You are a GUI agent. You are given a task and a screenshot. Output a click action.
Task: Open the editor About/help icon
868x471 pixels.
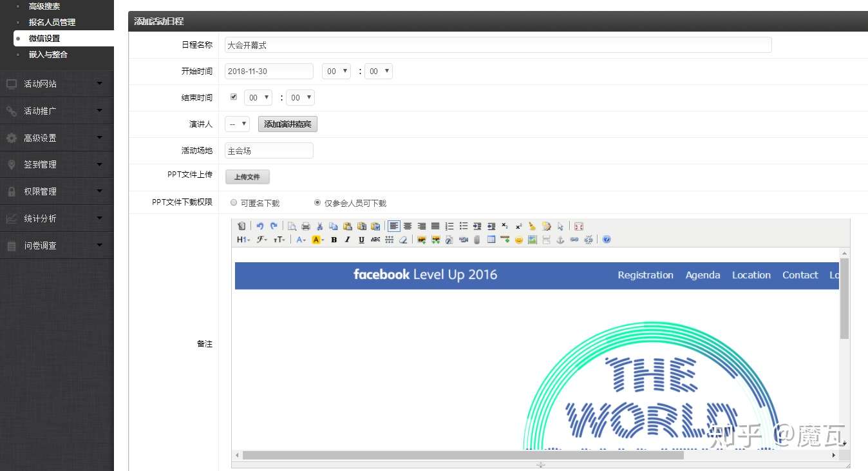coord(607,240)
